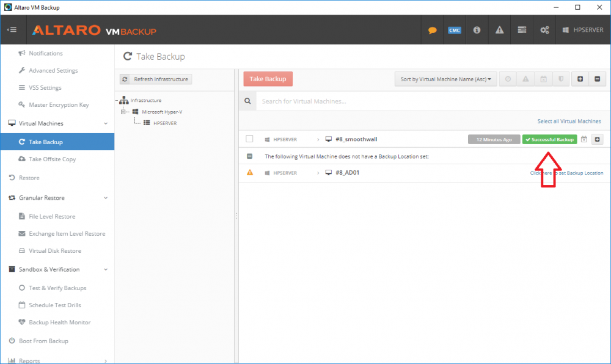The height and width of the screenshot is (364, 611).
Task: Open the chat speech bubble icon
Action: pos(432,30)
